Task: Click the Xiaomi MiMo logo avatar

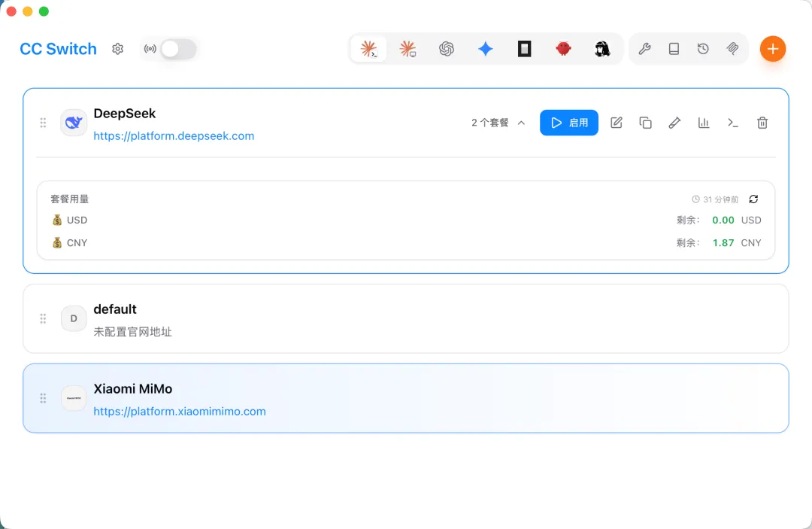Action: click(x=74, y=398)
